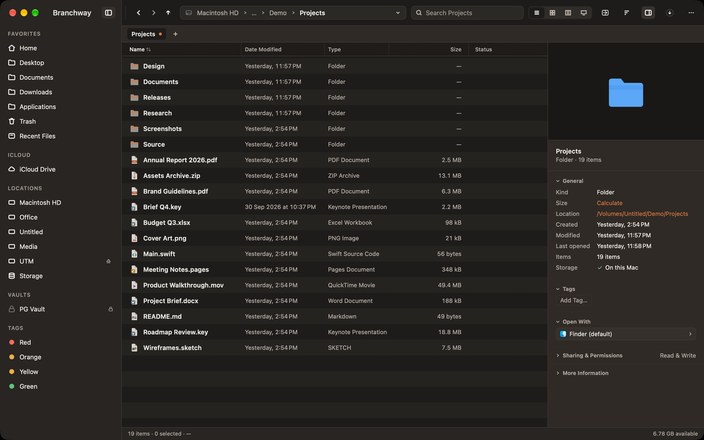Switch to column view mode
The width and height of the screenshot is (704, 440).
coord(568,13)
